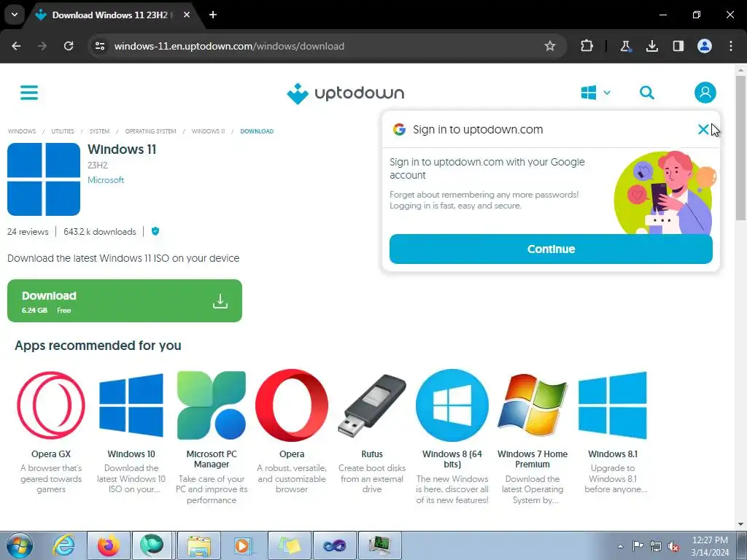Open the red Opera browser icon

292,405
